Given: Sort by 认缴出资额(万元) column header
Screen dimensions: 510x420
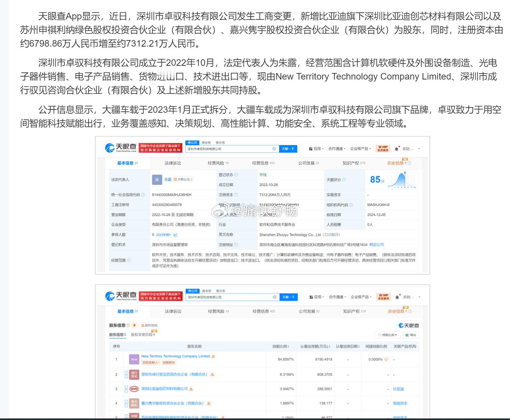Looking at the screenshot, I should pos(315,346).
